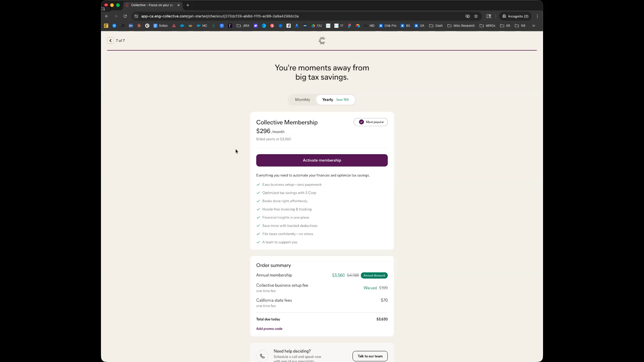Switch billing to Monthly
This screenshot has height=362, width=644.
tap(302, 100)
